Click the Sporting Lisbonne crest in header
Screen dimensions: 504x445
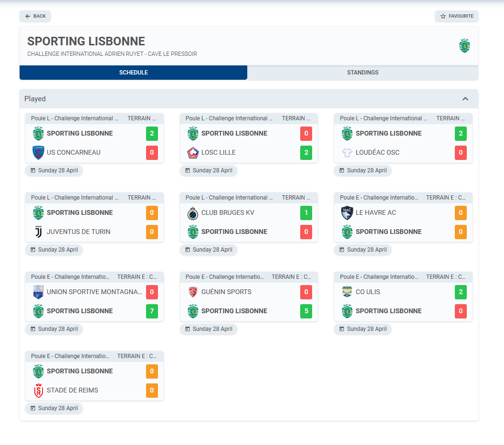(x=464, y=46)
